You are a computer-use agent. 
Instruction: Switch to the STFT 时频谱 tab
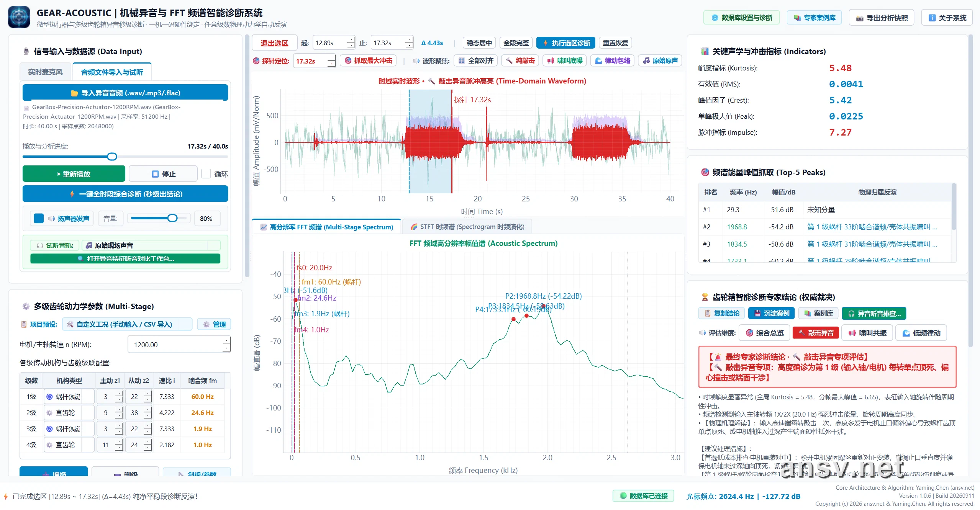tap(467, 227)
